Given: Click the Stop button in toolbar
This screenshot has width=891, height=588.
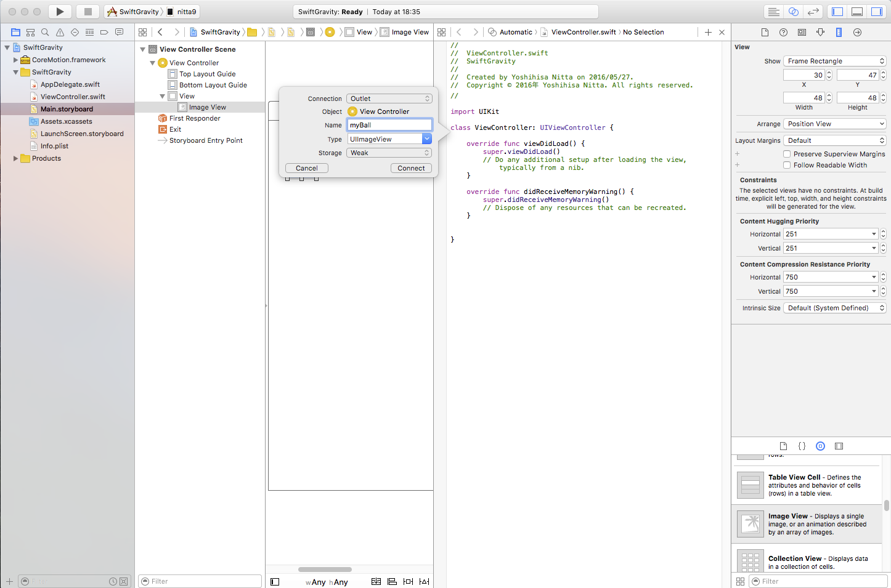Looking at the screenshot, I should [87, 12].
